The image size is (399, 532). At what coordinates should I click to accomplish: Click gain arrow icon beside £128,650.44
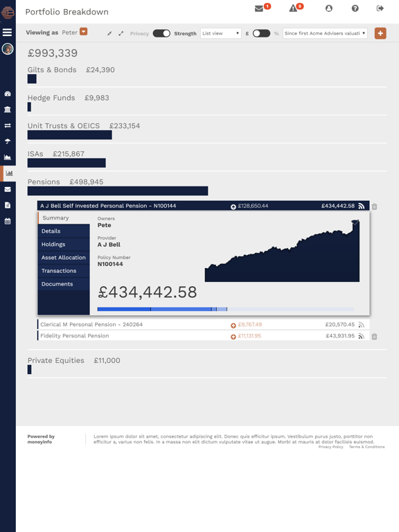(x=233, y=206)
